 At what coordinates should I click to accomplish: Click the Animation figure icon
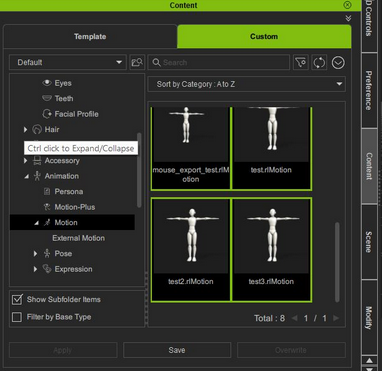[37, 176]
